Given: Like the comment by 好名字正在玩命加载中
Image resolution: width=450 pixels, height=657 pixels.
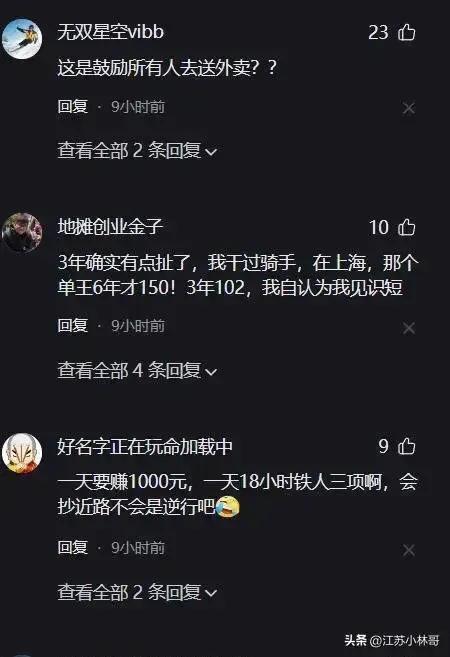Looking at the screenshot, I should click(x=406, y=446).
